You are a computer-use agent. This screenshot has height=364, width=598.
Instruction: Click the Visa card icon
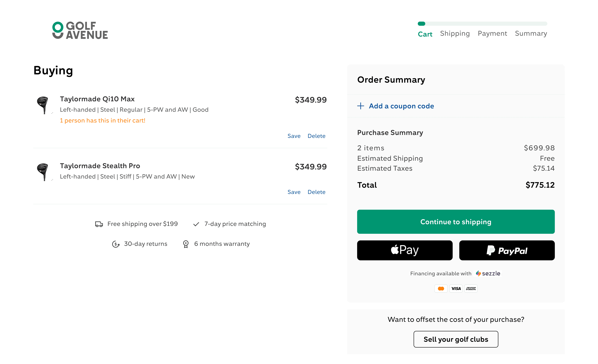[456, 289]
